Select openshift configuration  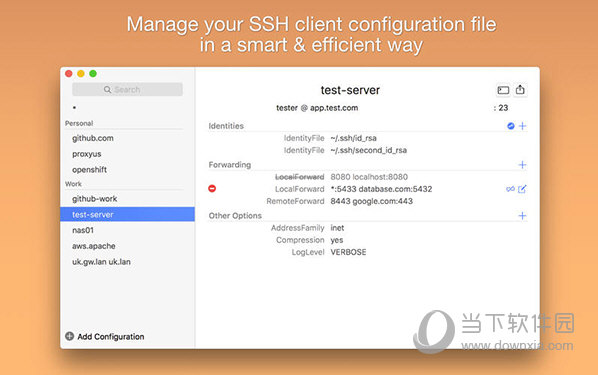point(89,170)
